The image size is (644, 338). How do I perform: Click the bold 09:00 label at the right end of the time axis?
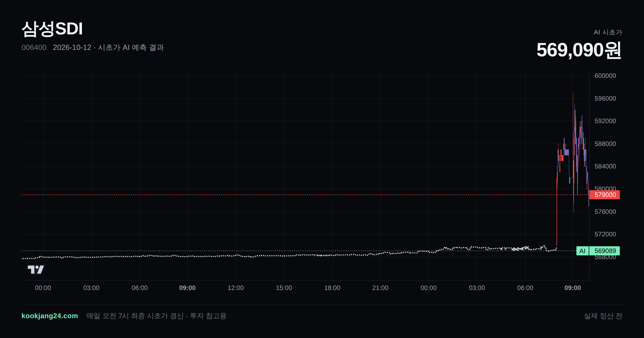[573, 288]
